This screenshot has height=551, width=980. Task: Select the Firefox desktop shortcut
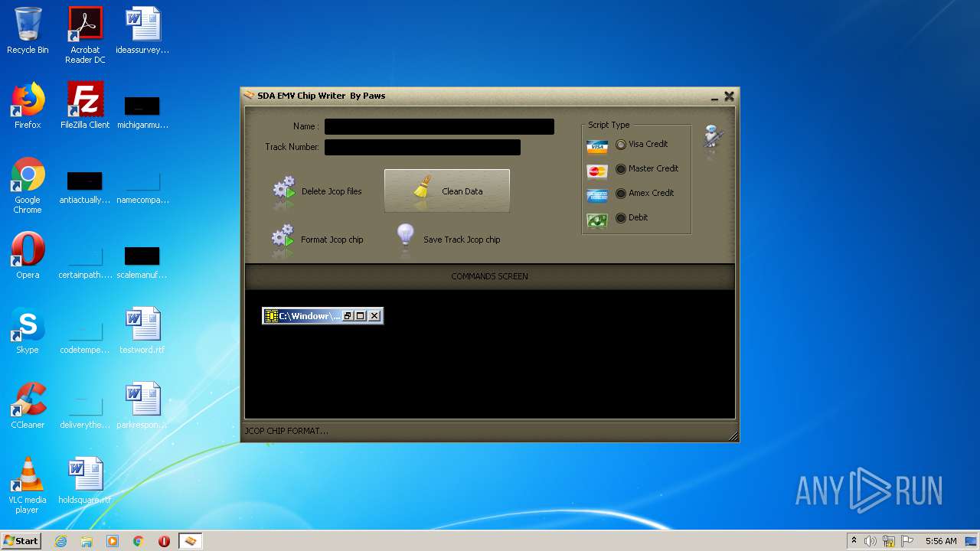click(x=28, y=106)
